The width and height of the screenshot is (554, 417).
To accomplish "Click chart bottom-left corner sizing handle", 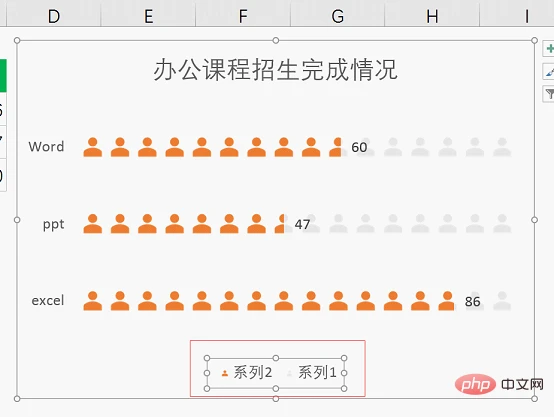I will coord(17,399).
